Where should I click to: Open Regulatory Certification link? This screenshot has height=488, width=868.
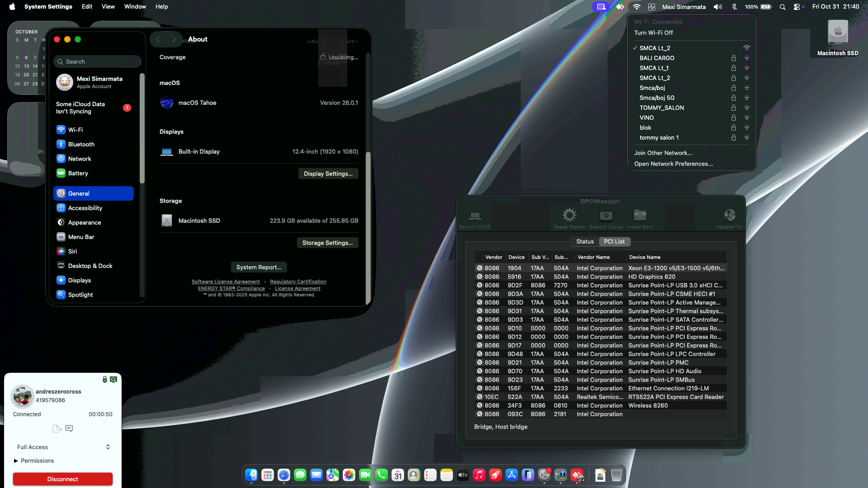click(298, 282)
